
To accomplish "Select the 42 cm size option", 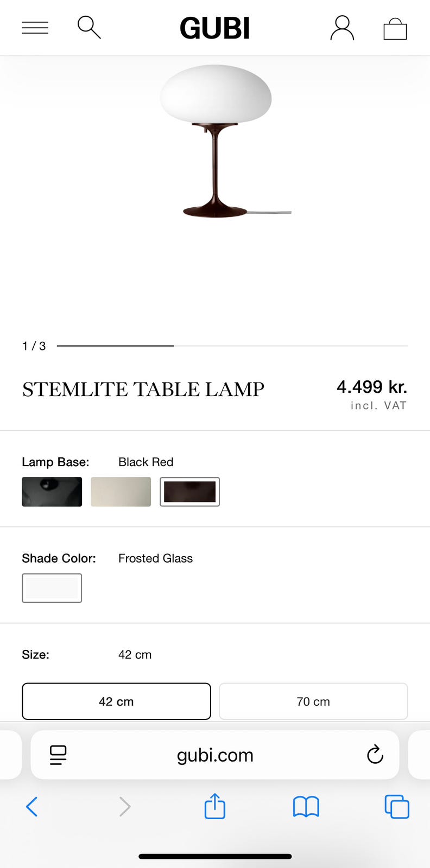I will click(116, 701).
